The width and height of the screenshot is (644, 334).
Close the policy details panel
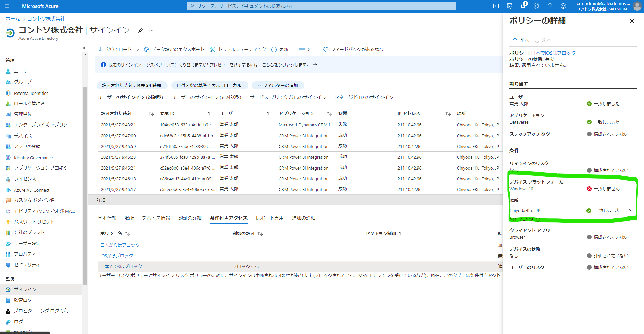(632, 21)
